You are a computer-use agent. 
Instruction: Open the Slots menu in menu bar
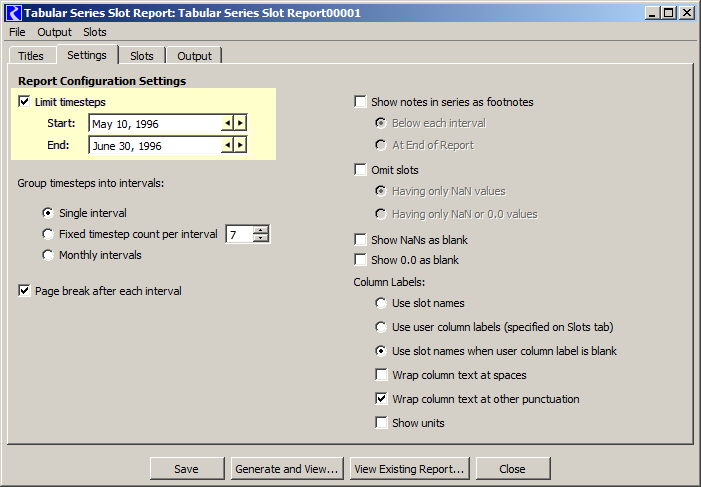tap(95, 32)
